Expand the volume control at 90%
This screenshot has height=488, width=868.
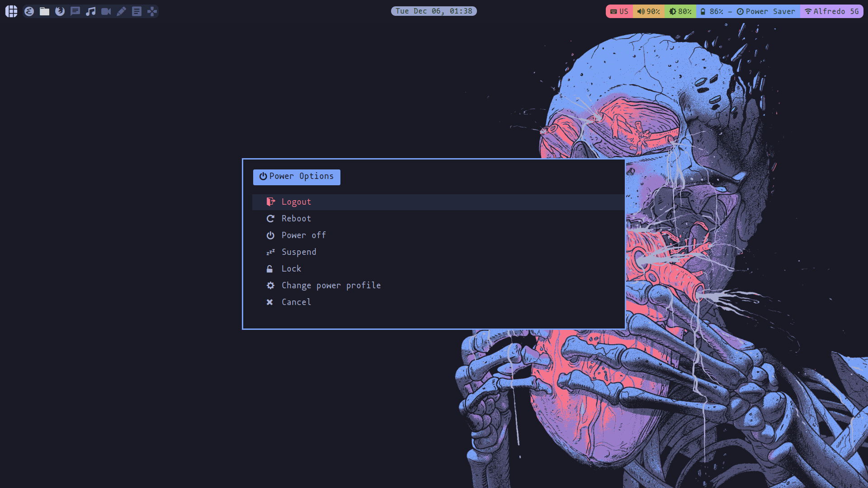[649, 11]
